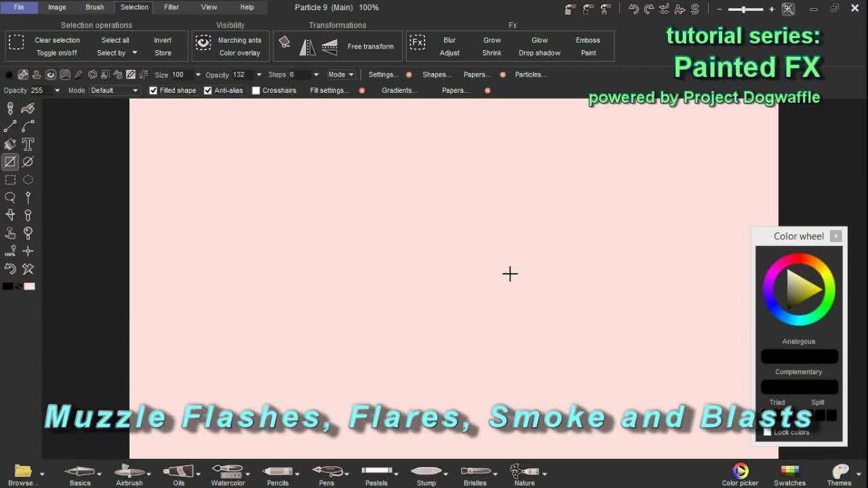Image resolution: width=868 pixels, height=488 pixels.
Task: Expand the brush Size dropdown arrow
Action: 198,75
